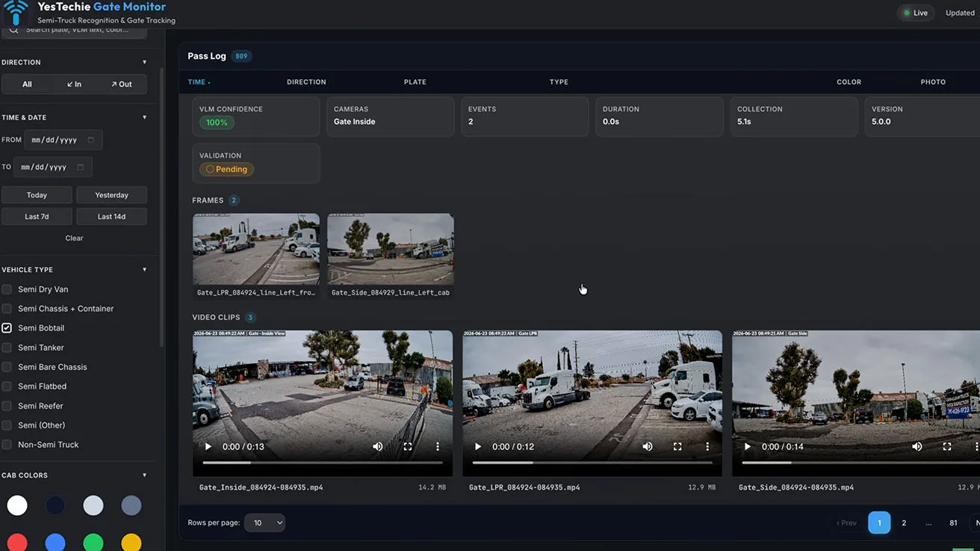Screen dimensions: 980x551
Task: Open the Gate_Side_084929 frame thumbnail
Action: coord(391,249)
